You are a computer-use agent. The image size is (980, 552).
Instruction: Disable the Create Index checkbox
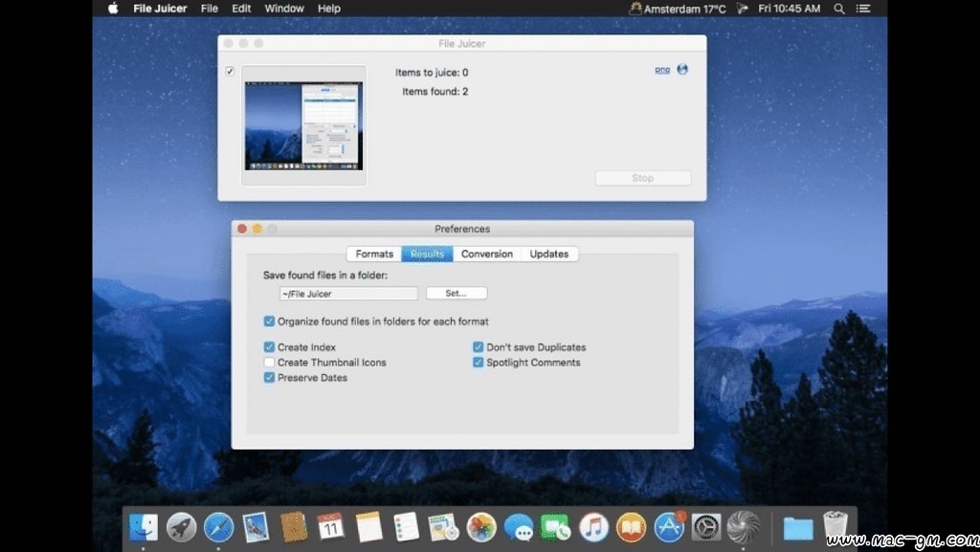269,347
